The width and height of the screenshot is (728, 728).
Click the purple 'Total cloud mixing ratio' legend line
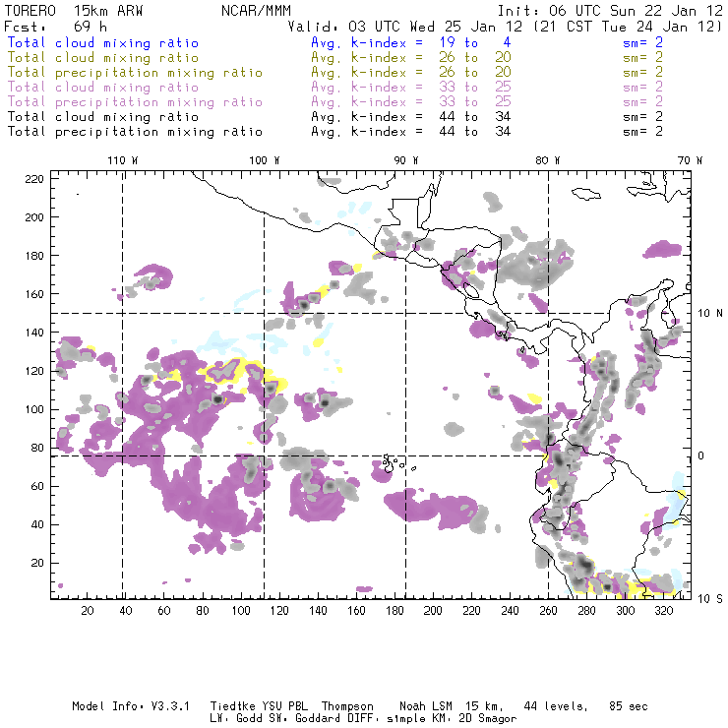point(103,88)
